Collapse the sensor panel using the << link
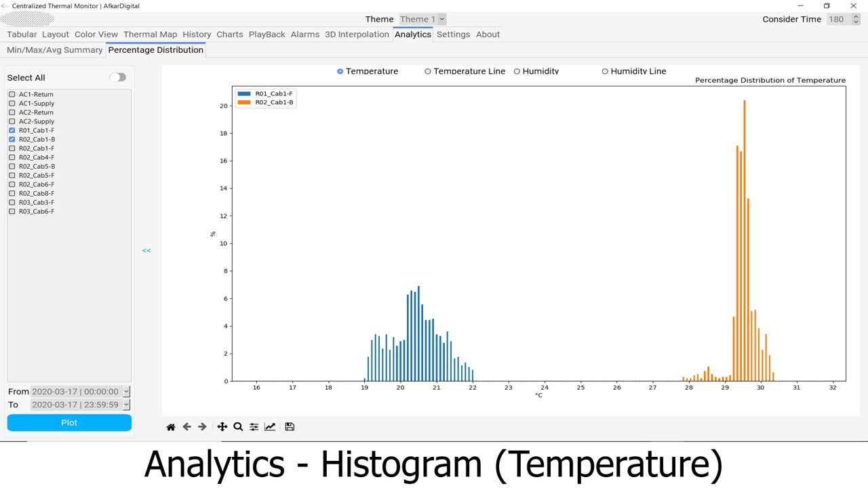Screen dimensions: 868x488 [x=146, y=251]
